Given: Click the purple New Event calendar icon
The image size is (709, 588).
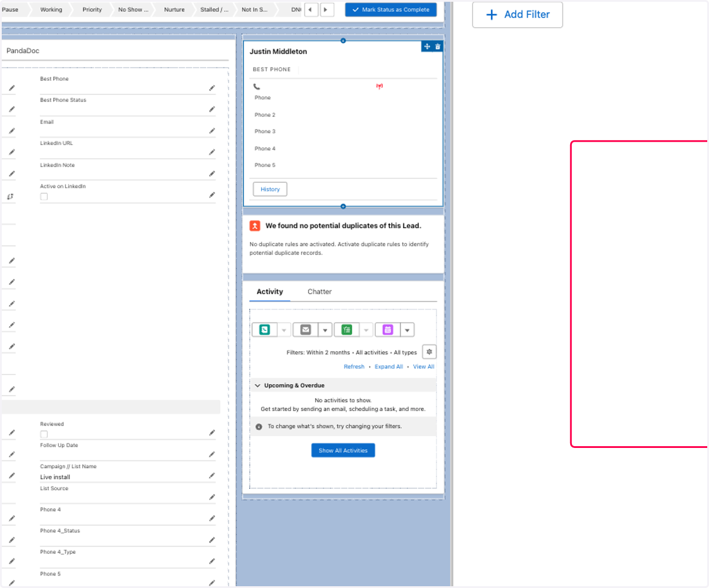Looking at the screenshot, I should 388,330.
